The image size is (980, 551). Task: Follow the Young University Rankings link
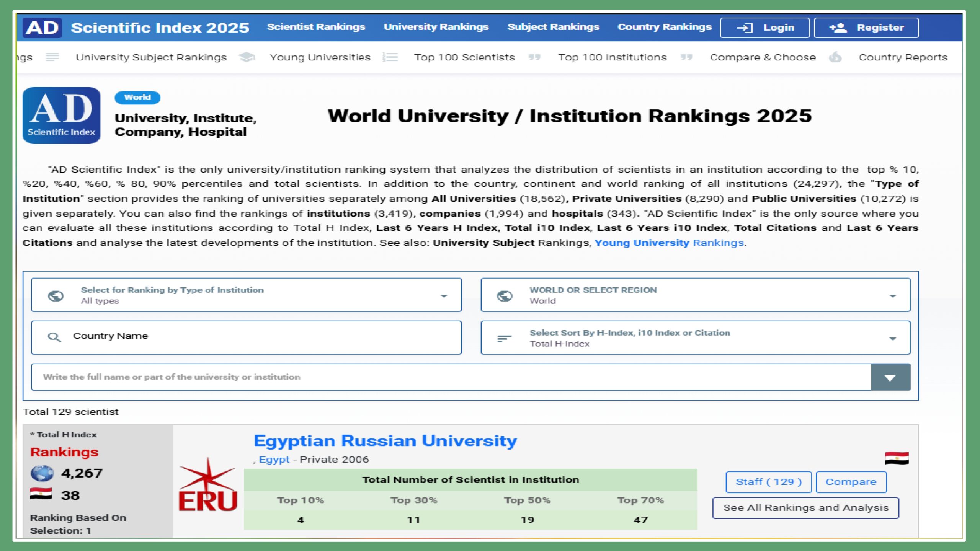point(669,243)
